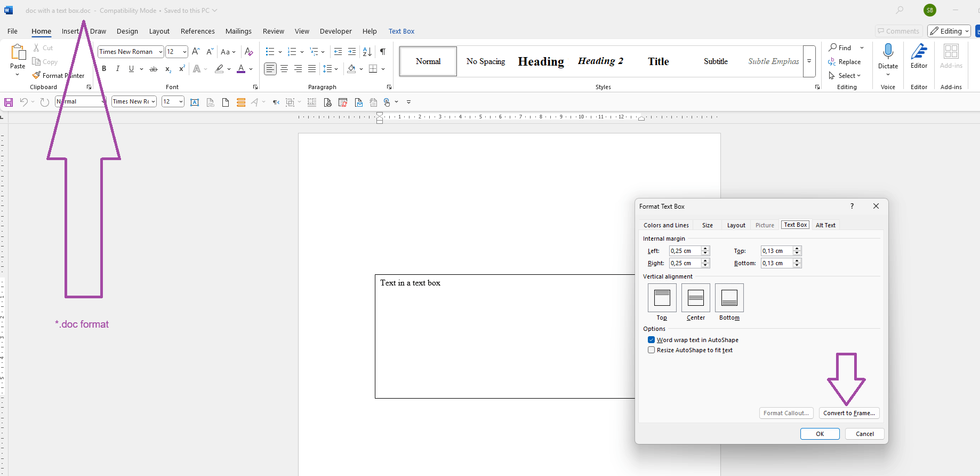980x476 pixels.
Task: Apply paragraph shading color
Action: click(x=351, y=69)
